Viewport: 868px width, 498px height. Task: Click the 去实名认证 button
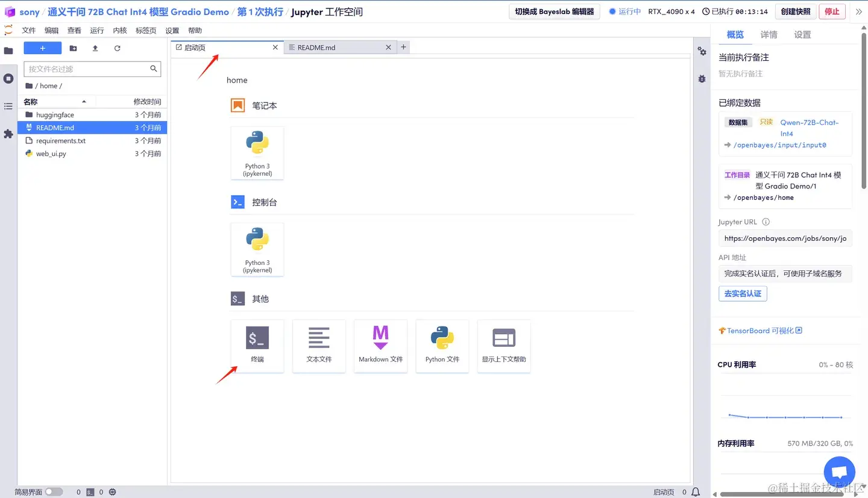743,294
